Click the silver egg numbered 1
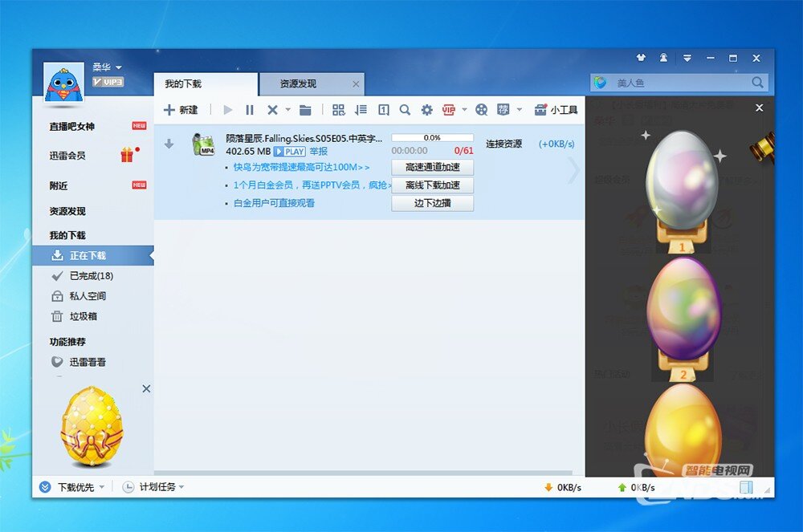This screenshot has width=803, height=532. [682, 180]
